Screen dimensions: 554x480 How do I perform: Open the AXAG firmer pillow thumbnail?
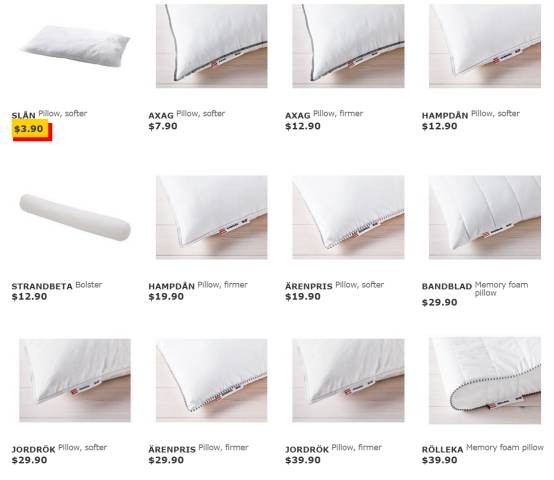[348, 46]
